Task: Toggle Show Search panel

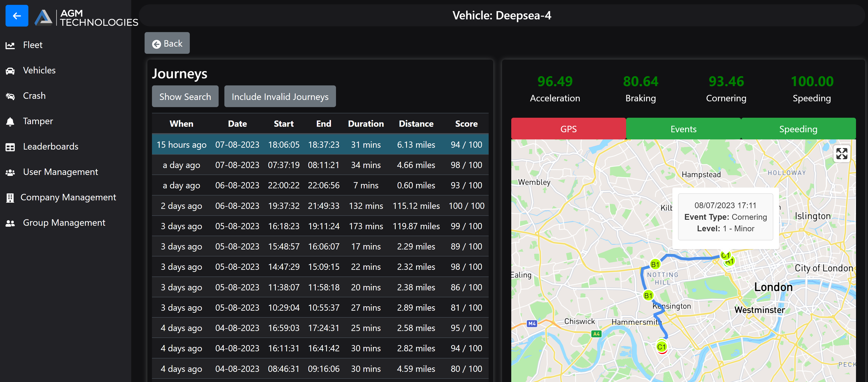Action: click(x=185, y=97)
